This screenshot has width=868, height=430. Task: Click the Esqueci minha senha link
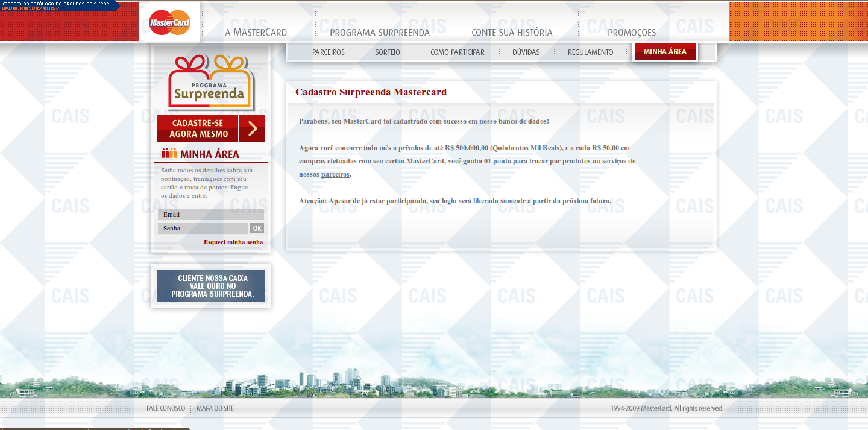pos(233,242)
